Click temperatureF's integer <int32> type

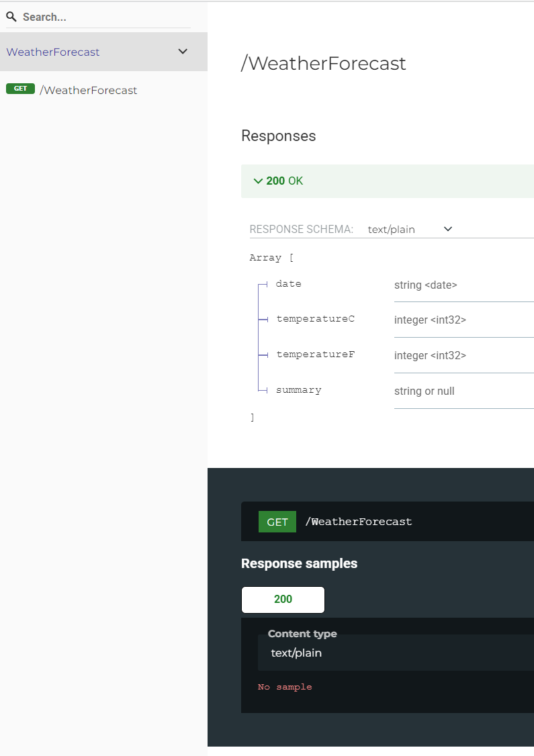pyautogui.click(x=431, y=356)
